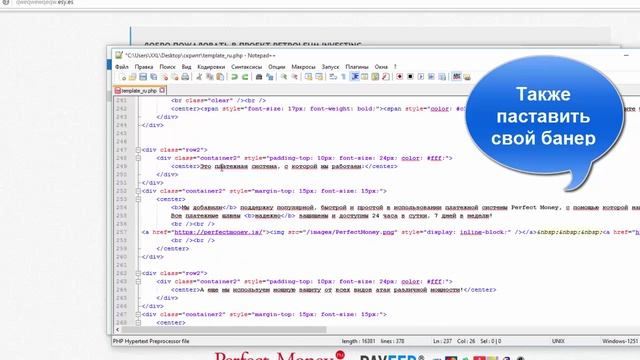Click the last toolbar icon after spell-check
The width and height of the screenshot is (640, 360).
[467, 77]
